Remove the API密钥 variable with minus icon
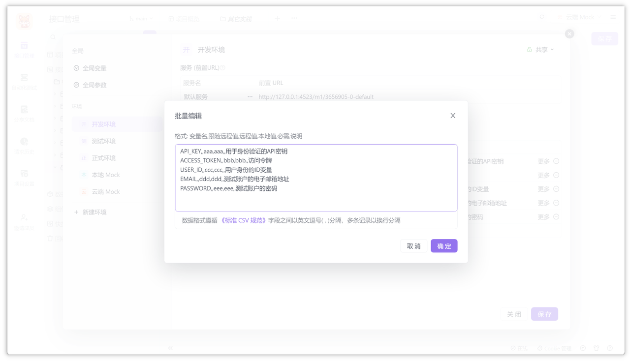This screenshot has width=630, height=364. click(x=556, y=161)
